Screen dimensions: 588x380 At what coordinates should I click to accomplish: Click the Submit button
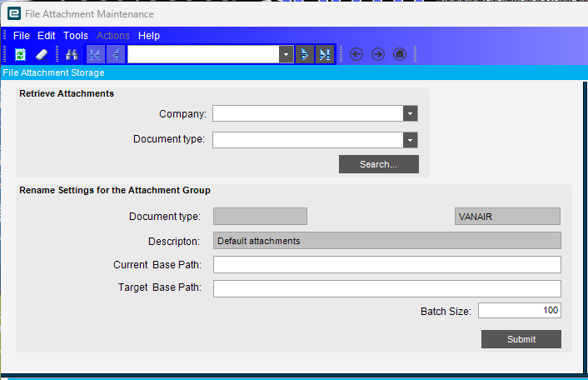[521, 339]
